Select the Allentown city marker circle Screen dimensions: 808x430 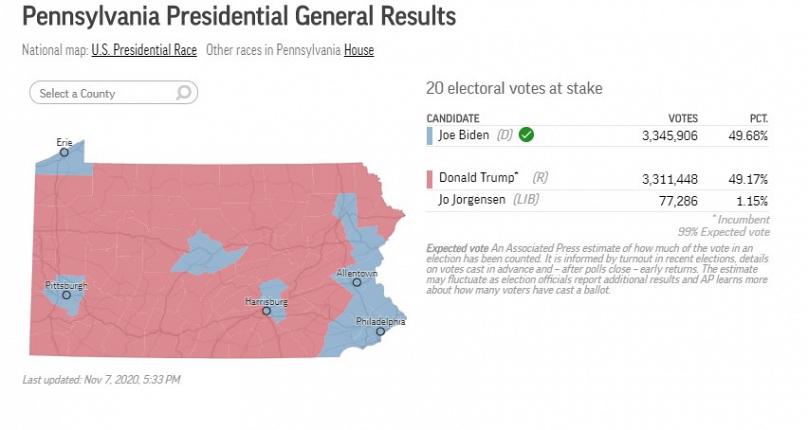pyautogui.click(x=357, y=283)
